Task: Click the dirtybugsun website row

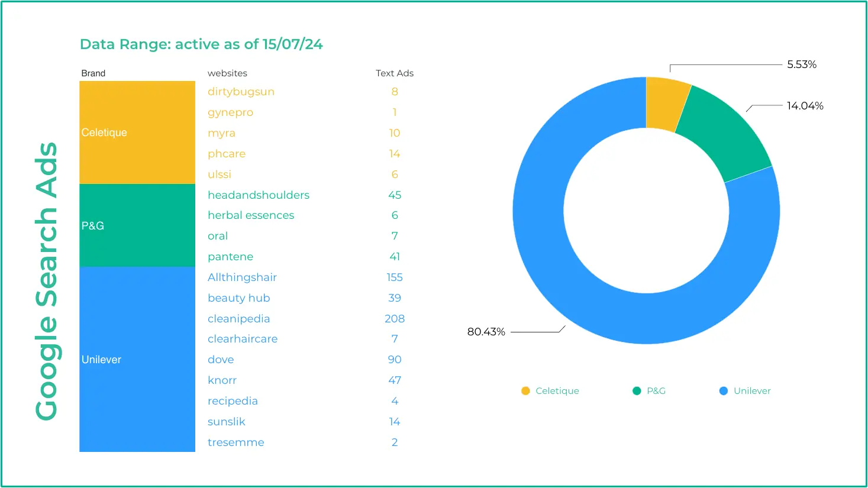Action: [241, 92]
